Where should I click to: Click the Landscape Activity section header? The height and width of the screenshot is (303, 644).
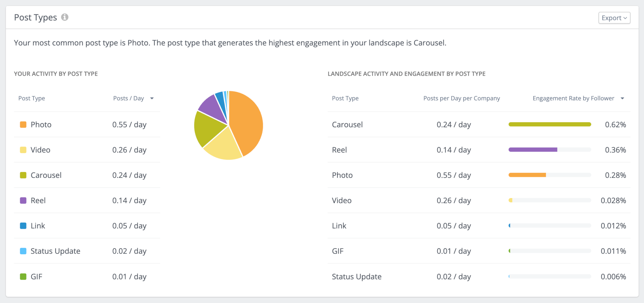click(407, 74)
